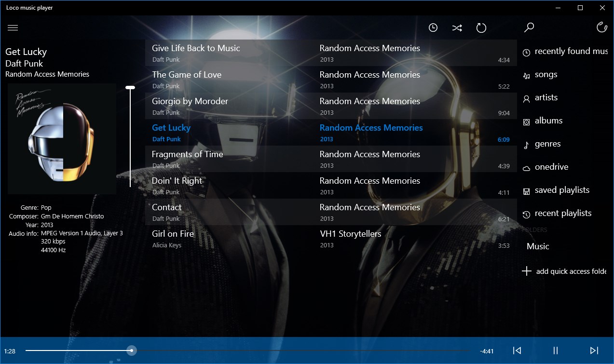Screen dimensions: 614x364
Task: Click the history icon beside recent playlists
Action: pos(527,215)
